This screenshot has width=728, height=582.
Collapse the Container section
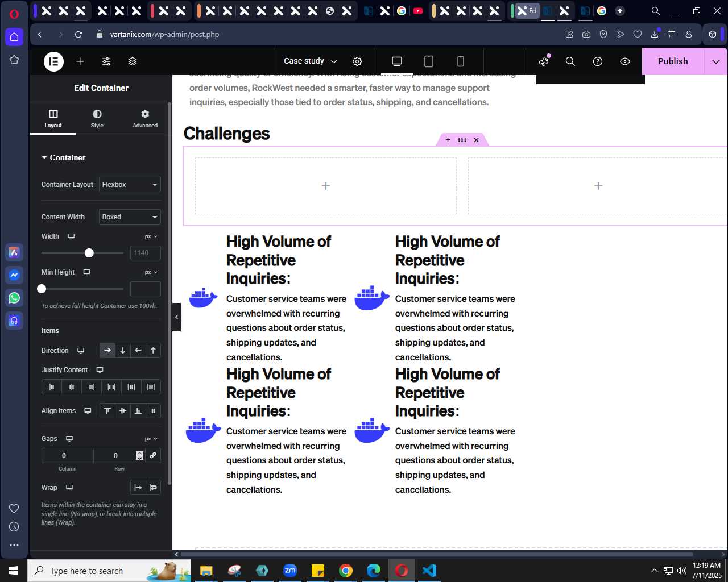tap(63, 157)
